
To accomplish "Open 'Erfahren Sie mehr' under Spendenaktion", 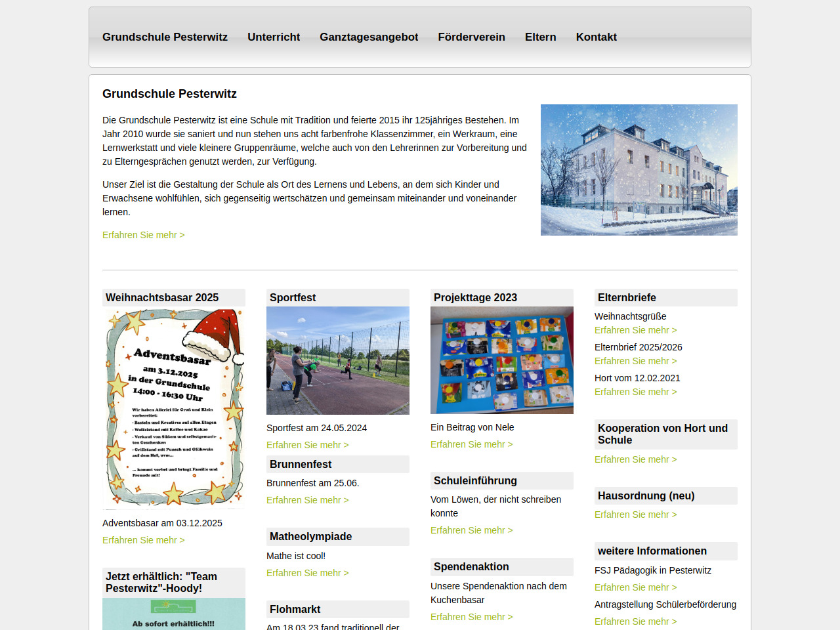I will [471, 617].
